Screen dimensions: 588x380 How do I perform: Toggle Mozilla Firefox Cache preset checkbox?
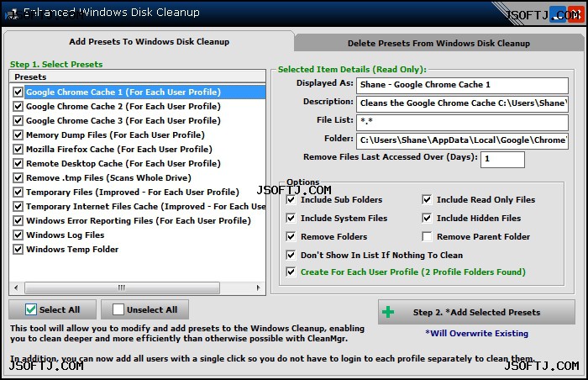(18, 149)
